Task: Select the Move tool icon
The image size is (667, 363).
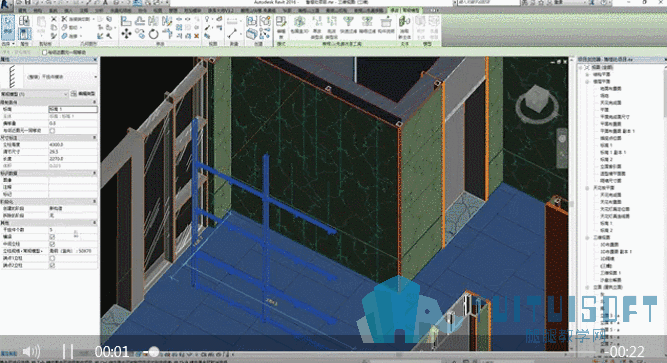Action: (x=126, y=34)
